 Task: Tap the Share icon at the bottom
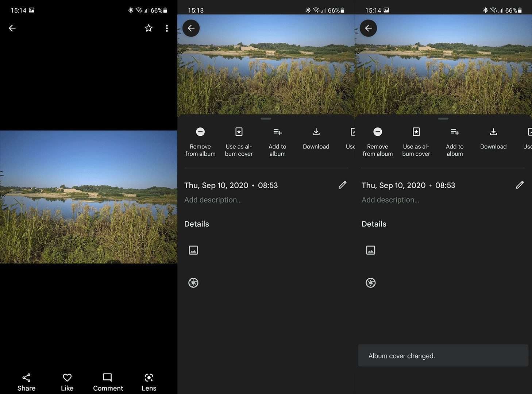coord(26,382)
